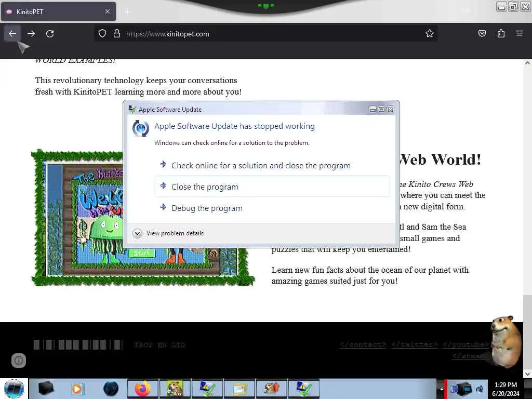Image resolution: width=532 pixels, height=399 pixels.
Task: Click the Apple Software Update globe icon
Action: [x=141, y=128]
